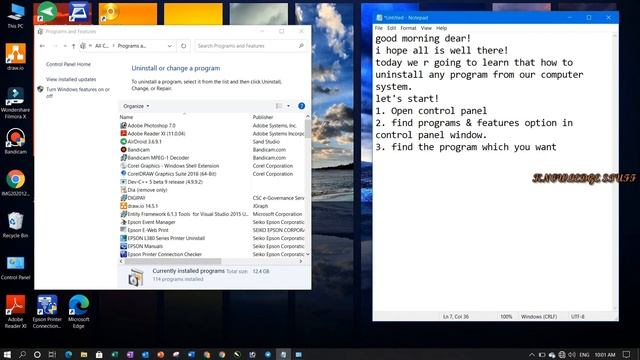This screenshot has height=360, width=640.
Task: Click the Programs a... breadcrumb in address bar
Action: pyautogui.click(x=131, y=46)
